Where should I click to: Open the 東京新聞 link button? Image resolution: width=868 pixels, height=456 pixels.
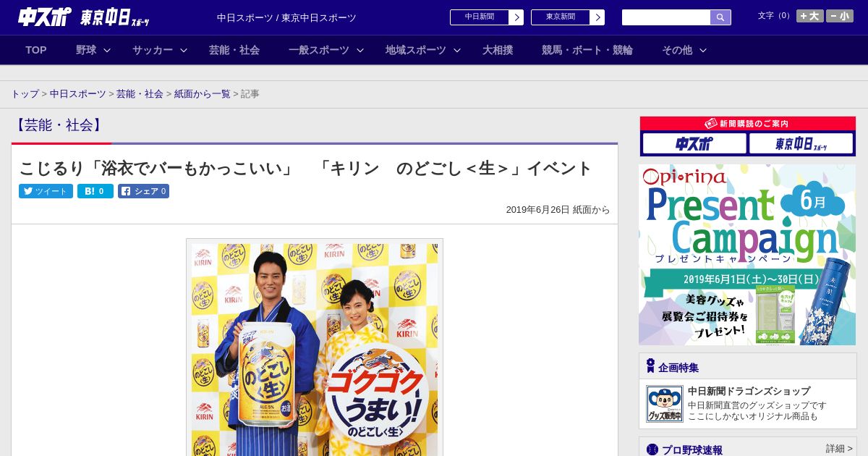coord(568,17)
